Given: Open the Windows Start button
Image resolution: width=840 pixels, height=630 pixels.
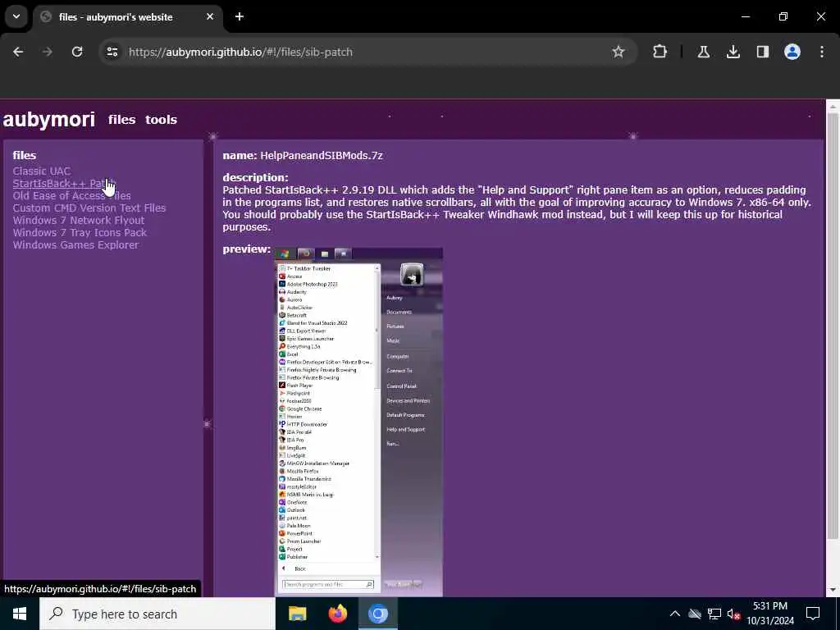Looking at the screenshot, I should 20,614.
